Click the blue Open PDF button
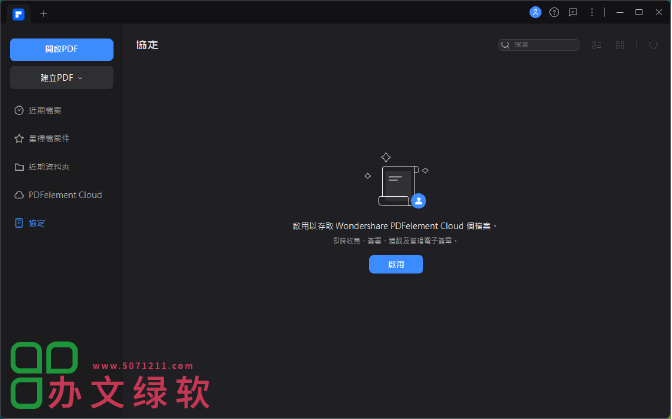This screenshot has width=672, height=419. 62,49
